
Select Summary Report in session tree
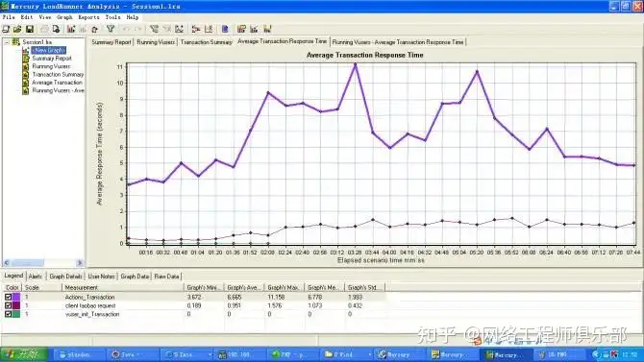pos(52,59)
